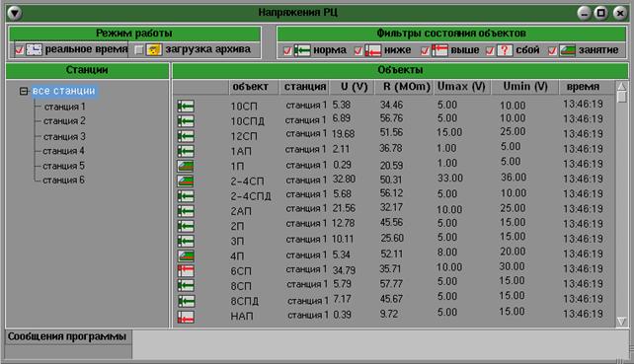Click status icon in 8СП row

[x=186, y=286]
